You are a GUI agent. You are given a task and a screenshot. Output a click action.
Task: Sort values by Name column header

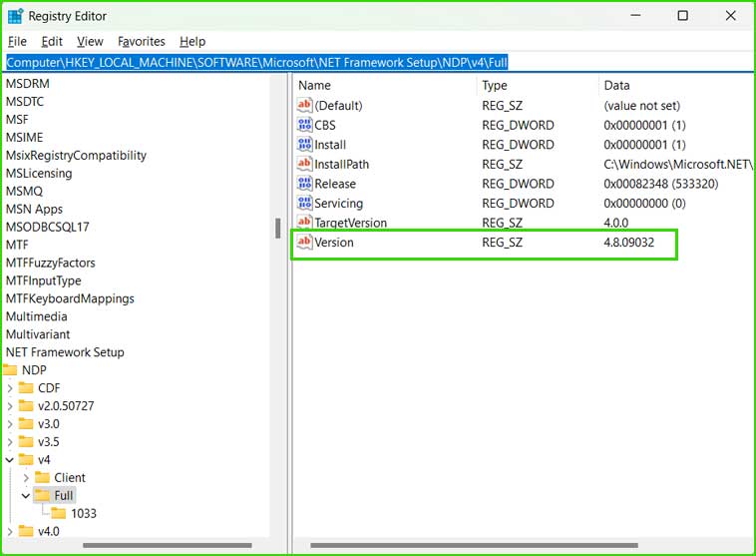[385, 85]
